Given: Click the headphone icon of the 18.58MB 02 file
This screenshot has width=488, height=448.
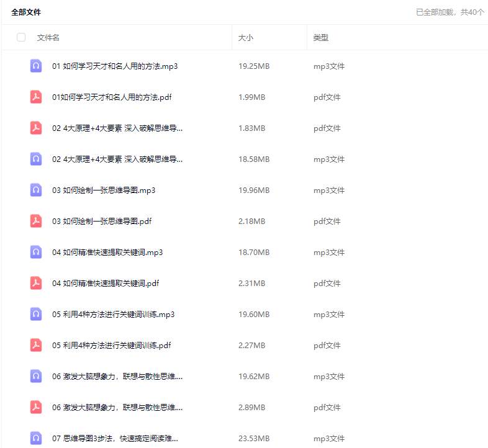Looking at the screenshot, I should [x=36, y=159].
